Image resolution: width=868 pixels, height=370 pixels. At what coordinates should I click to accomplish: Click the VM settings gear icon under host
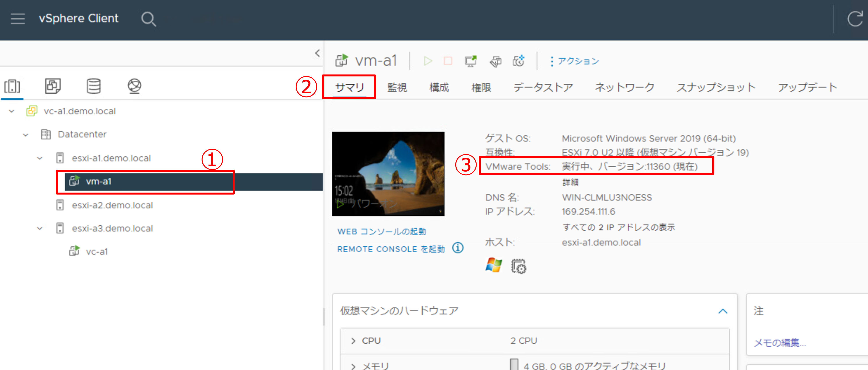(x=519, y=266)
